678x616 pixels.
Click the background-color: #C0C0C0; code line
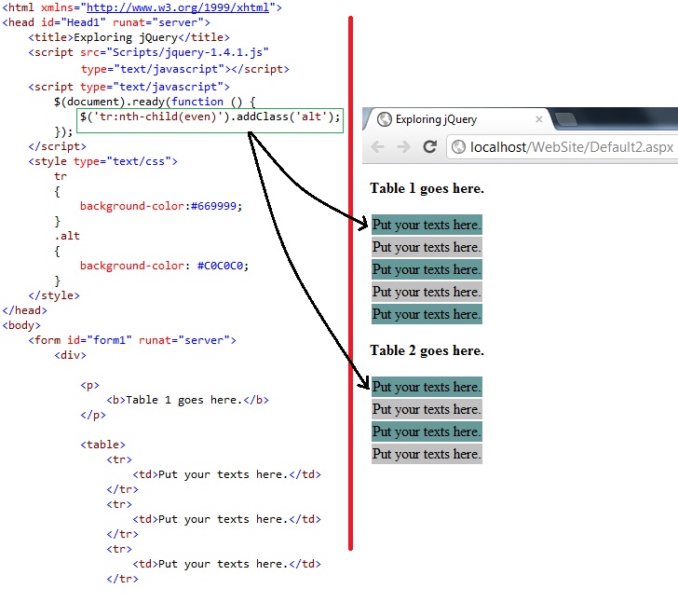point(164,266)
